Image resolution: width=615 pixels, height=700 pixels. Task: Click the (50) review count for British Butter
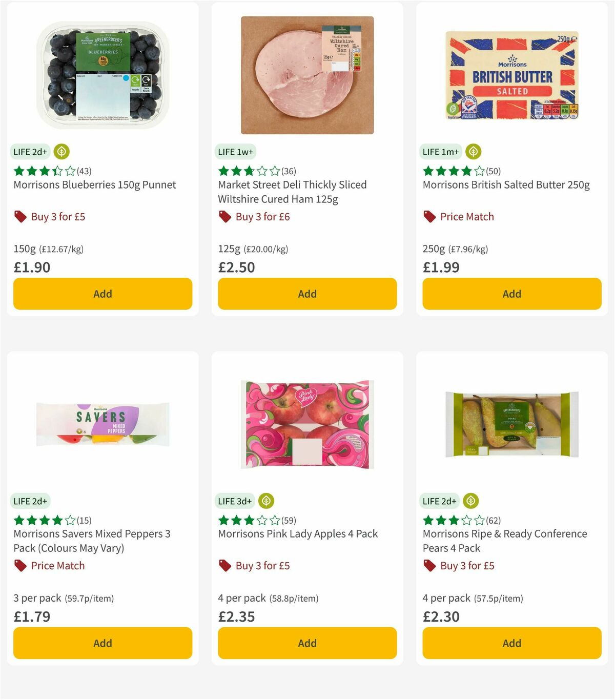coord(493,171)
